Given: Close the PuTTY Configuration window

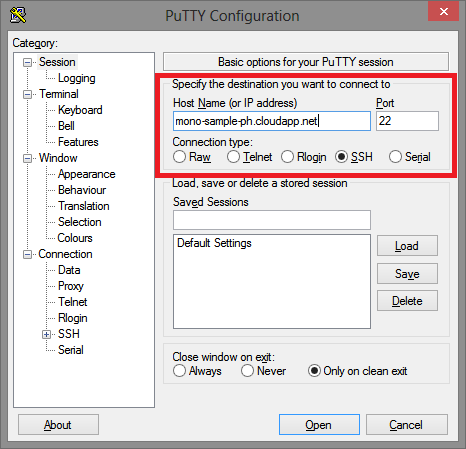Looking at the screenshot, I should coord(443,12).
